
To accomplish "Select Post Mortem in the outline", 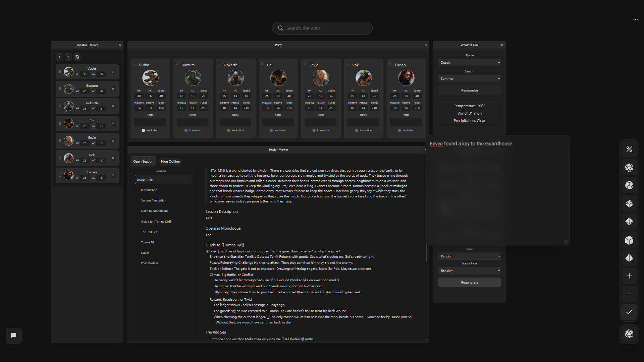I will (x=149, y=263).
